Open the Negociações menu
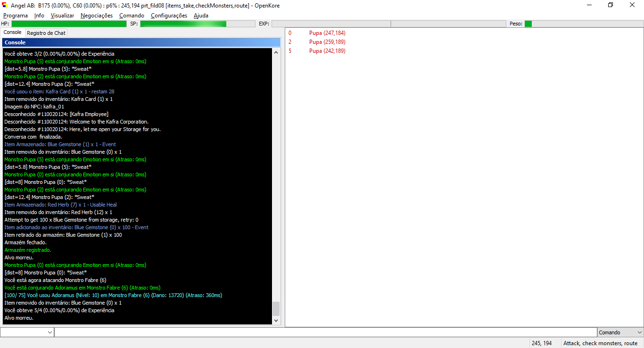Image resolution: width=644 pixels, height=348 pixels. click(x=98, y=16)
